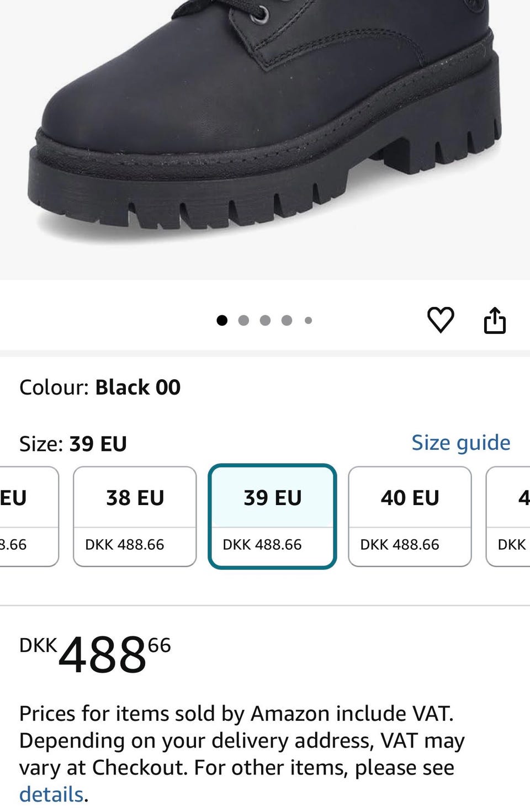The width and height of the screenshot is (530, 812).
Task: Select size 38 EU
Action: click(135, 516)
